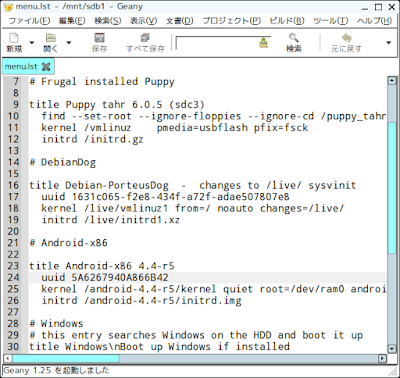400x378 pixels.
Task: Click the Geany application icon in title bar
Action: 9,7
